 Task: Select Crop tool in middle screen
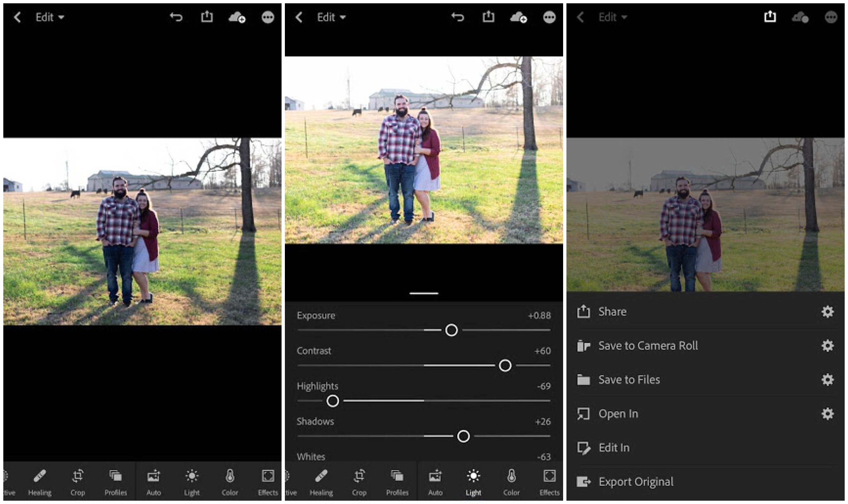359,482
